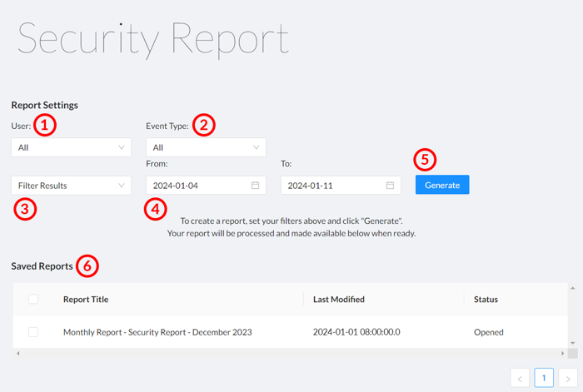Click the table's scroll left arrow
This screenshot has width=583, height=392.
pos(17,354)
